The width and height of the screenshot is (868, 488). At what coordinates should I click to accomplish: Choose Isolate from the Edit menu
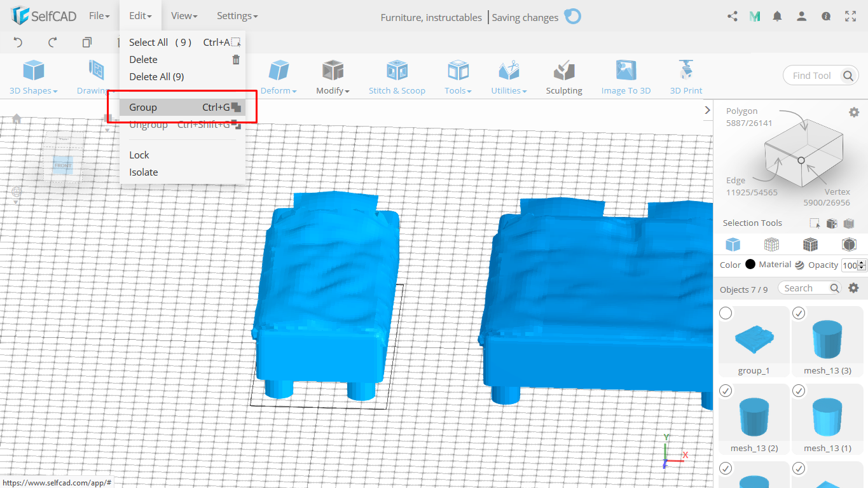(x=183, y=172)
